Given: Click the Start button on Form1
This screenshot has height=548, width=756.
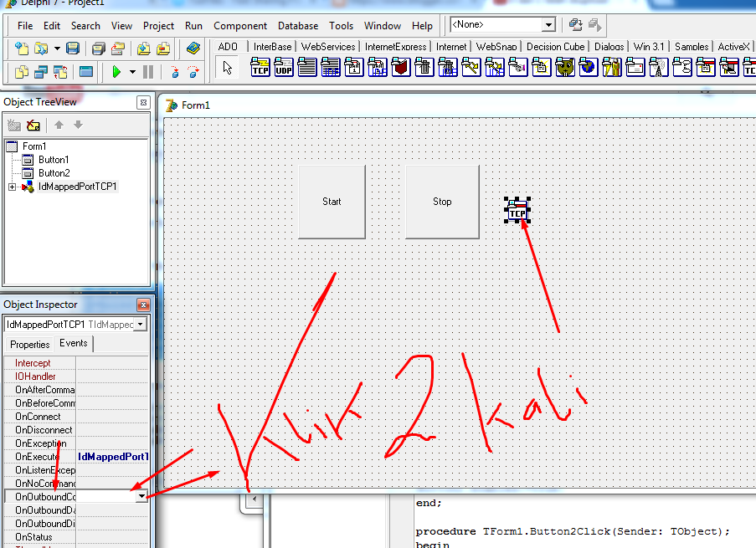Looking at the screenshot, I should coord(332,202).
